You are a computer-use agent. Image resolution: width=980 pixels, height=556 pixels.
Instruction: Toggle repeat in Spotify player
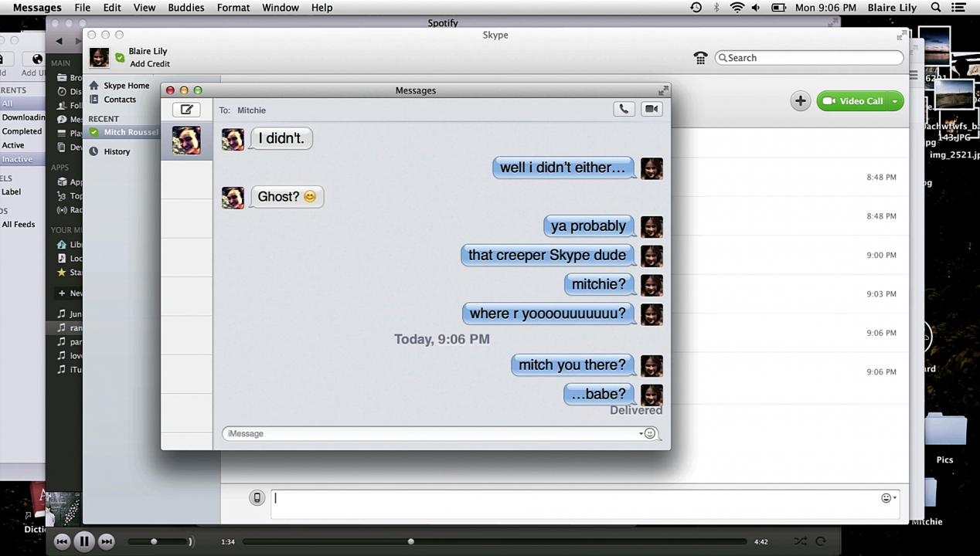pos(821,542)
